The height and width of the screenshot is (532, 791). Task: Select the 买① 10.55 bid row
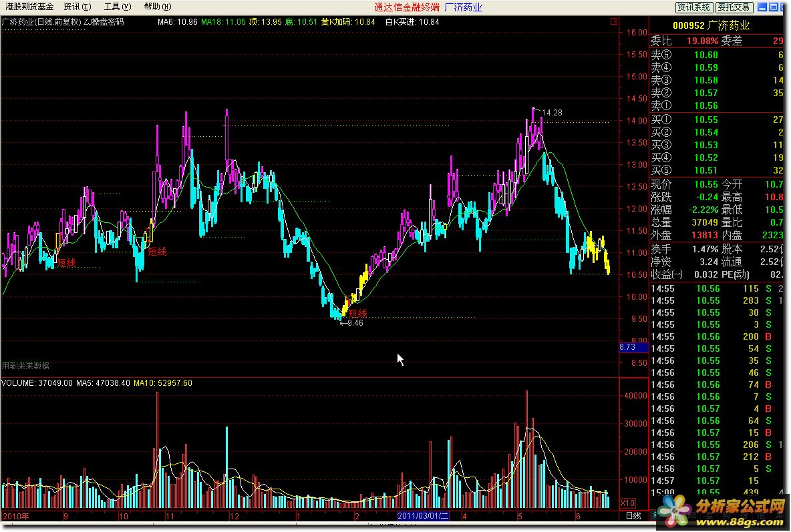[716, 119]
